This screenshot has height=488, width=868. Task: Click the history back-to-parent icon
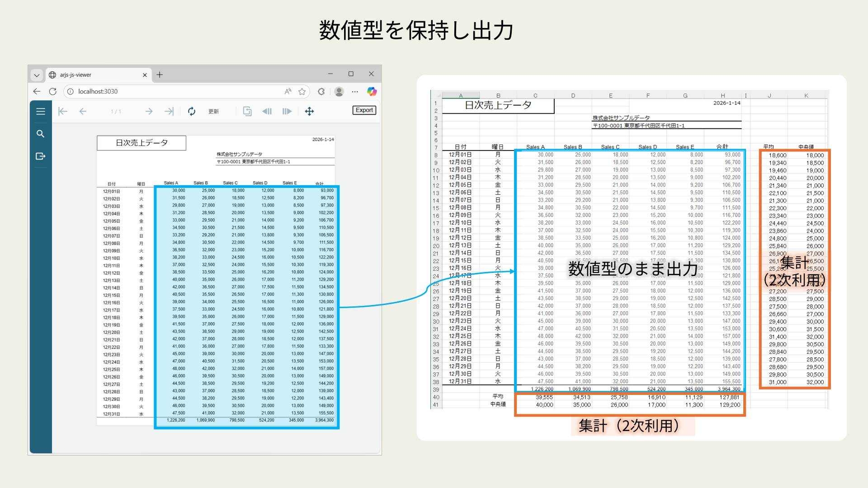point(247,111)
